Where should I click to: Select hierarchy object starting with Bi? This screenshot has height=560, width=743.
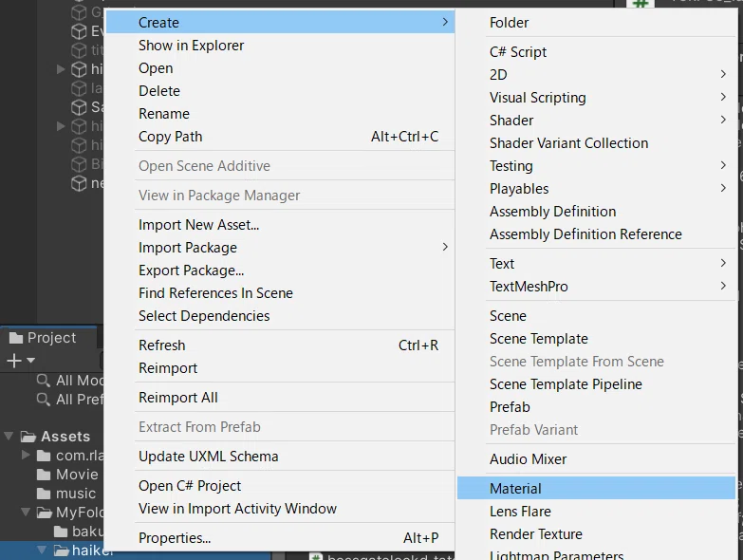(x=86, y=164)
